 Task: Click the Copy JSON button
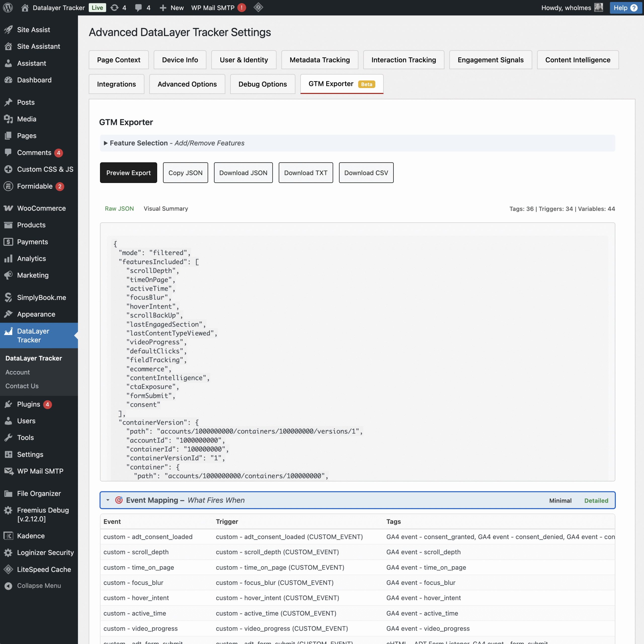pos(185,173)
